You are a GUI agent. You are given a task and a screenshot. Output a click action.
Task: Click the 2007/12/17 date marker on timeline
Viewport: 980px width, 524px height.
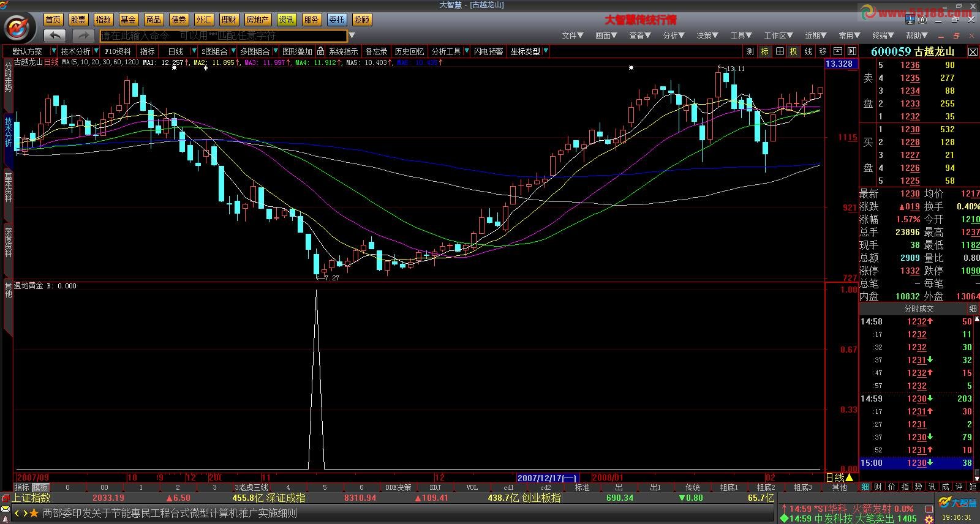pos(547,477)
